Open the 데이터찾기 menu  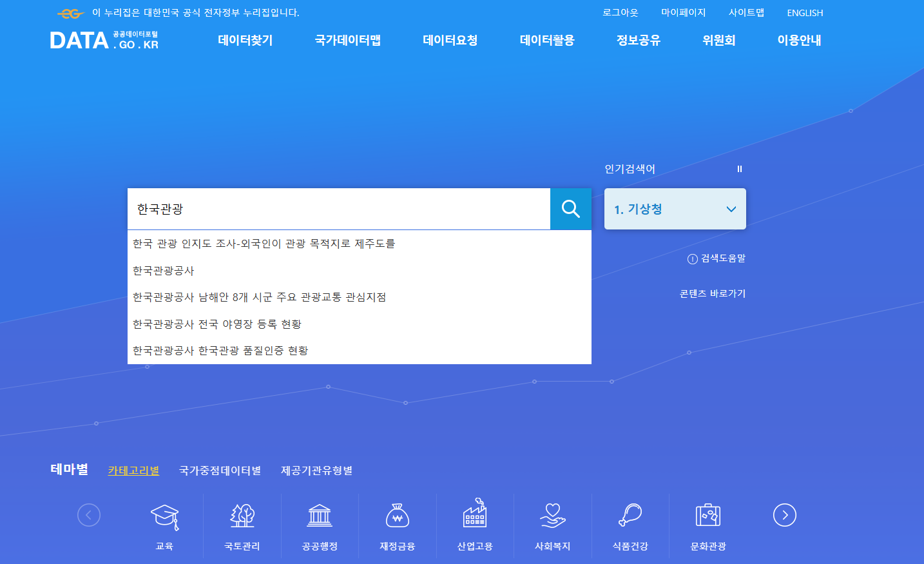(x=245, y=40)
